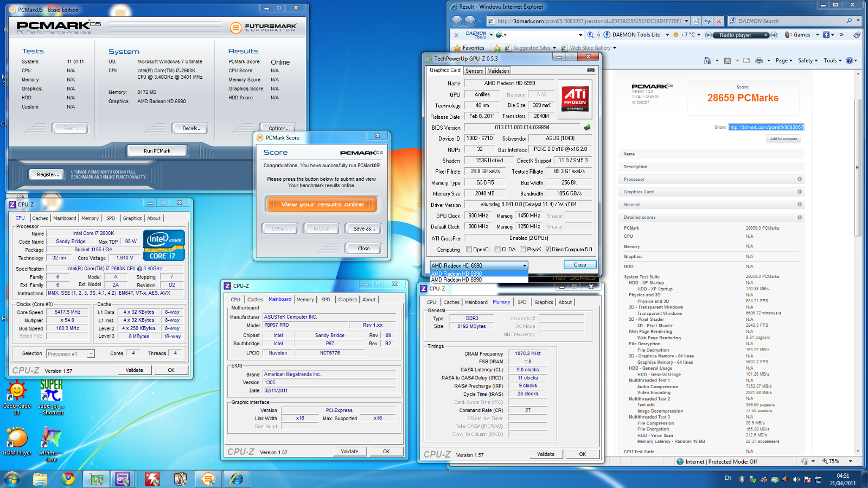This screenshot has height=488, width=868.
Task: Click Save as button in PCMark Score
Action: tap(364, 229)
